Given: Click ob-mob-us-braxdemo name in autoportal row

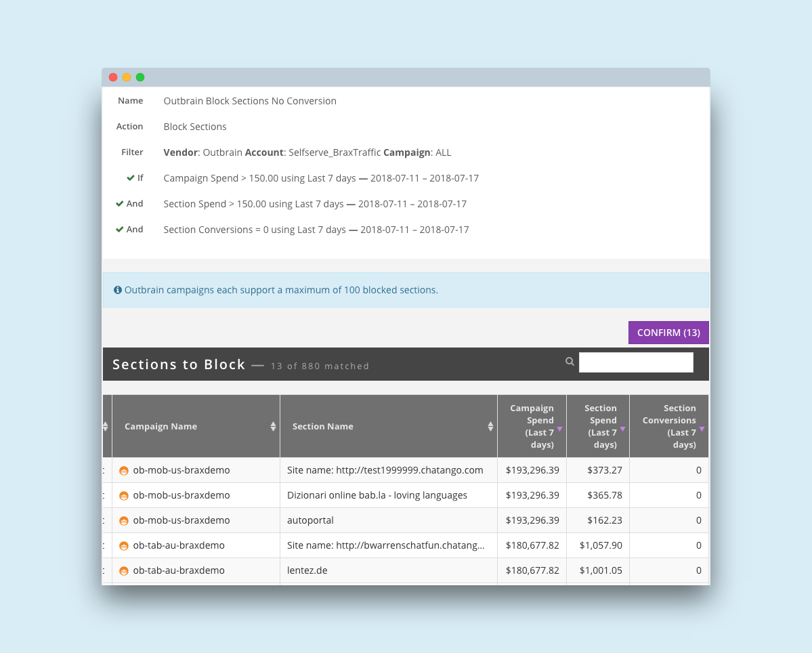Looking at the screenshot, I should tap(181, 520).
